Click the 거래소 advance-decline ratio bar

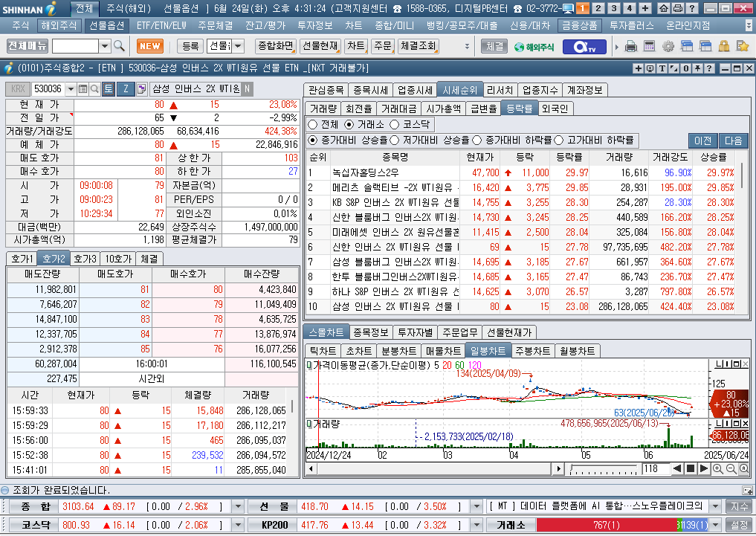point(622,525)
